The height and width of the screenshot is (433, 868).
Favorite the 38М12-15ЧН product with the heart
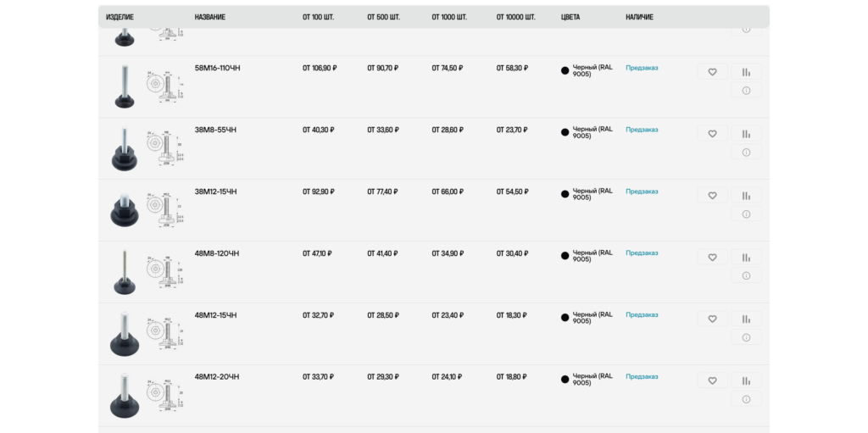(712, 195)
